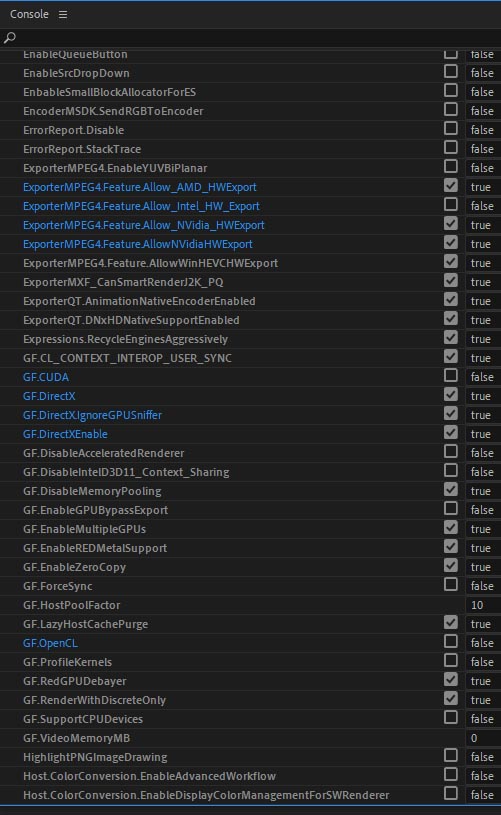Viewport: 501px width, 815px height.
Task: Enable Host.ColorConversion.EnableAdvancedWorkflow checkbox
Action: pyautogui.click(x=451, y=774)
